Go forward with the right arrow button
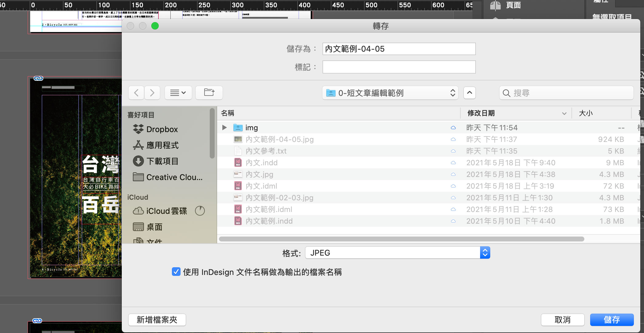 pyautogui.click(x=152, y=92)
